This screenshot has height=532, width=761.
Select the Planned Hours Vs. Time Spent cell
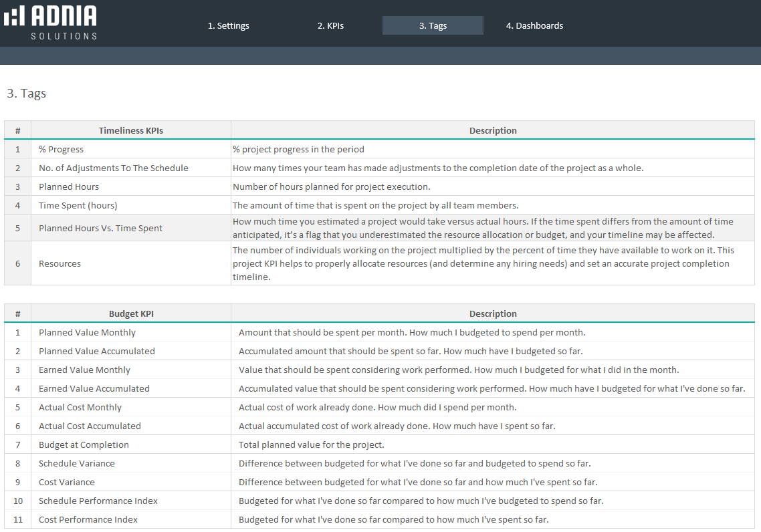coord(100,228)
